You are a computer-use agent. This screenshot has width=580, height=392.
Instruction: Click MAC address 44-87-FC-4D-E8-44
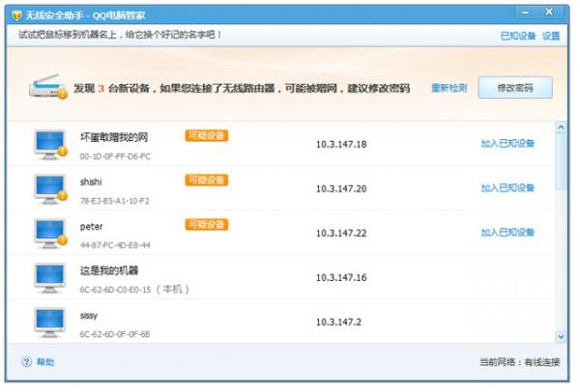tap(115, 245)
